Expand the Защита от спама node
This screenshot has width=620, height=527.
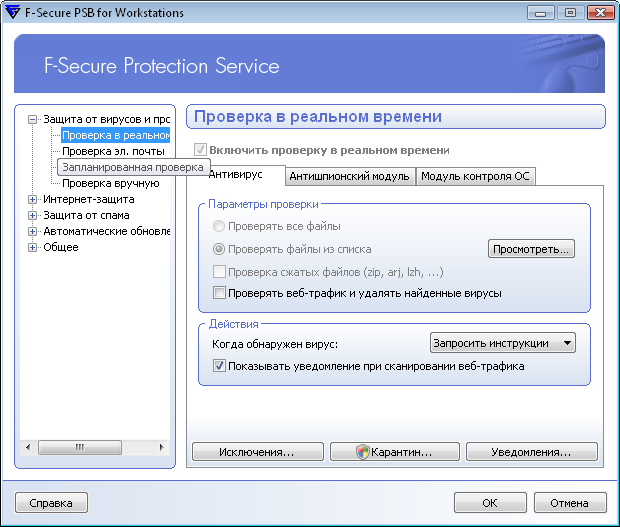32,215
